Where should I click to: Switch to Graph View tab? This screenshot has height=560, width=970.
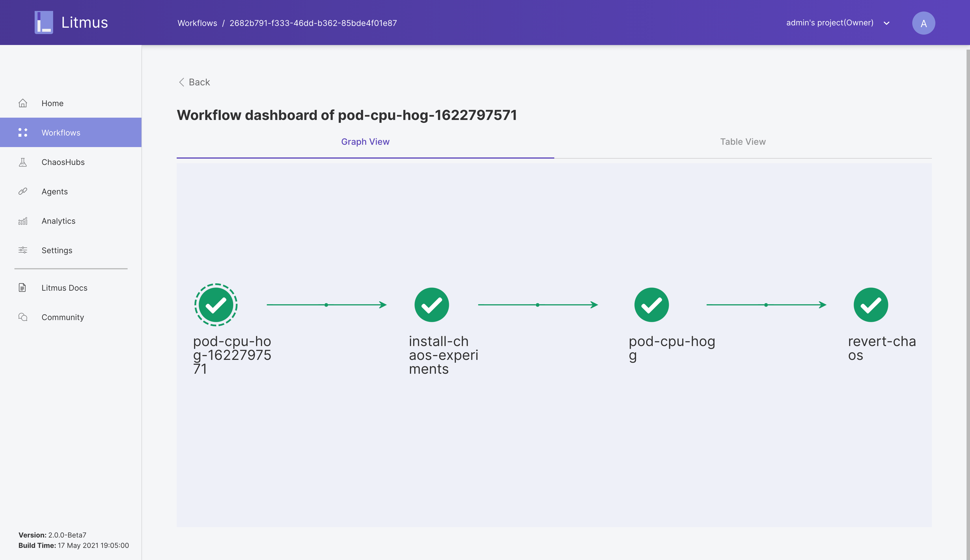(x=365, y=142)
